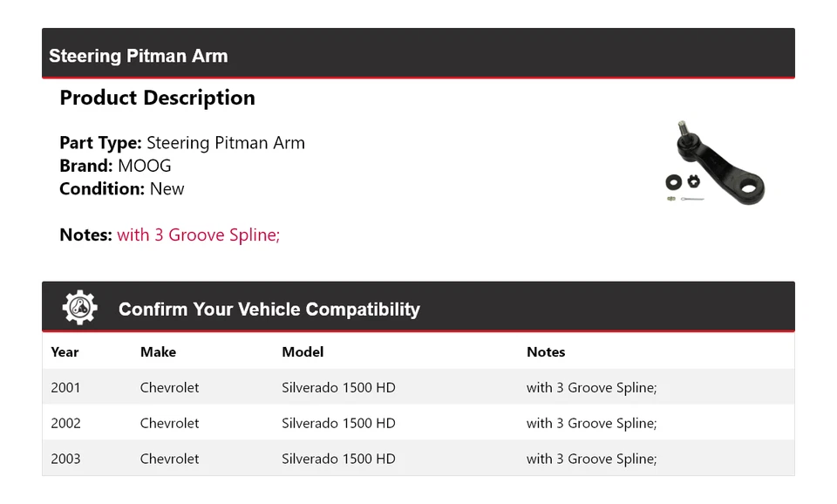Click the Make column header
The width and height of the screenshot is (837, 504).
pyautogui.click(x=158, y=352)
